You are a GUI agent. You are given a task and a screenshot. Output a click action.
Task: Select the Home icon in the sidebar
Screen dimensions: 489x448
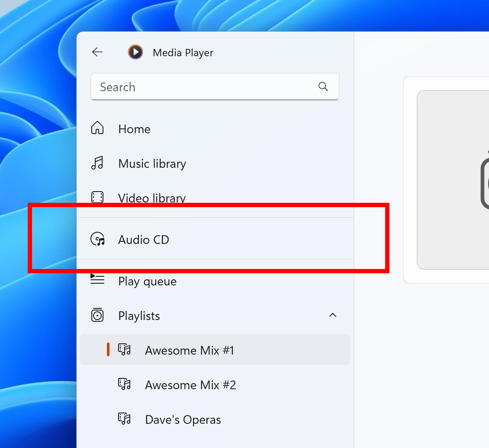(97, 128)
